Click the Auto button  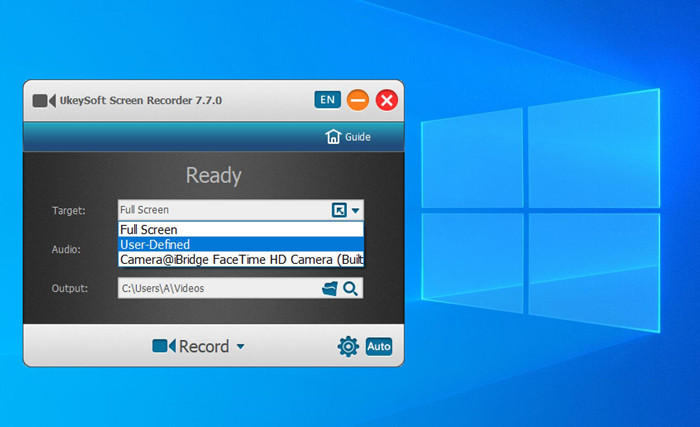tap(379, 347)
